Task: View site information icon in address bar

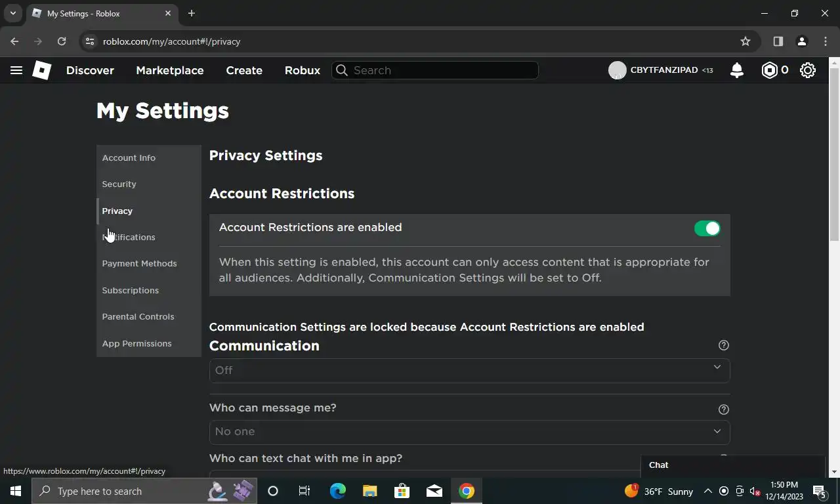Action: (90, 41)
